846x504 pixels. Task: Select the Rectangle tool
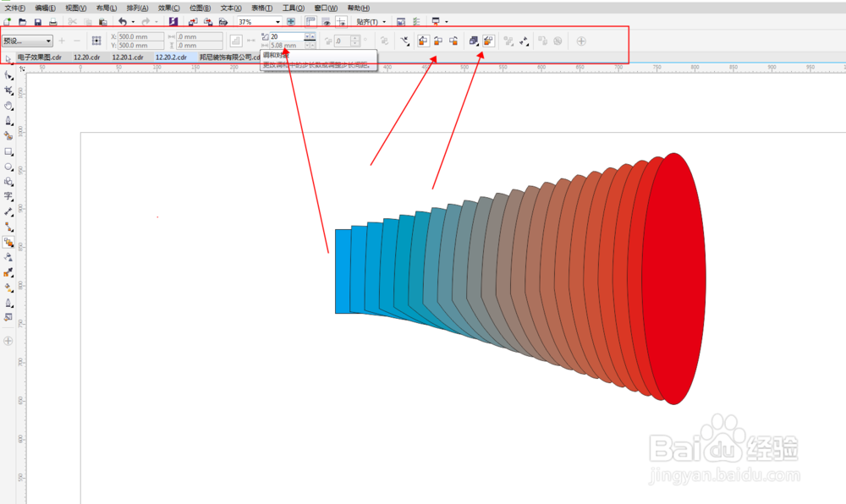pos(8,151)
